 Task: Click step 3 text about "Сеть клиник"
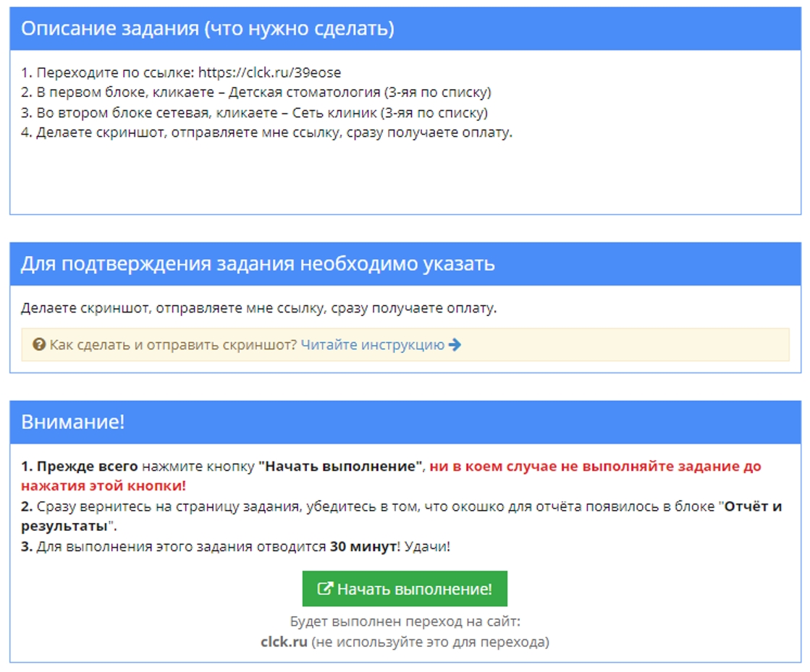click(254, 113)
